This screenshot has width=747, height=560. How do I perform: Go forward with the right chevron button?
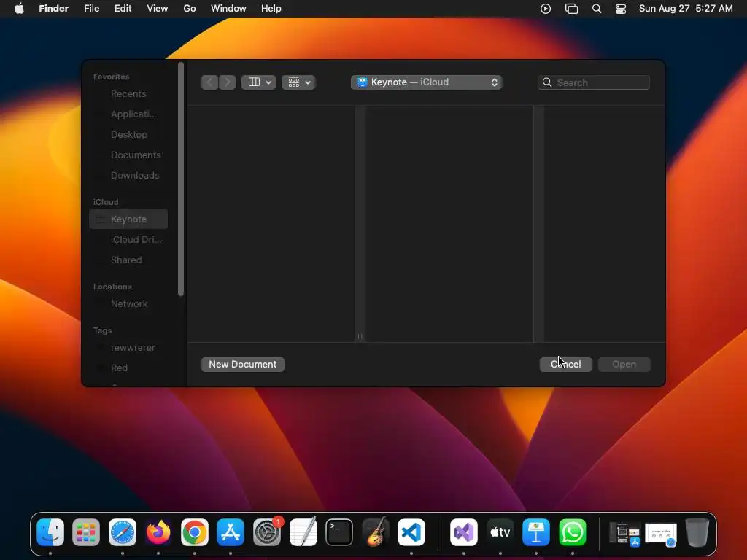click(228, 82)
